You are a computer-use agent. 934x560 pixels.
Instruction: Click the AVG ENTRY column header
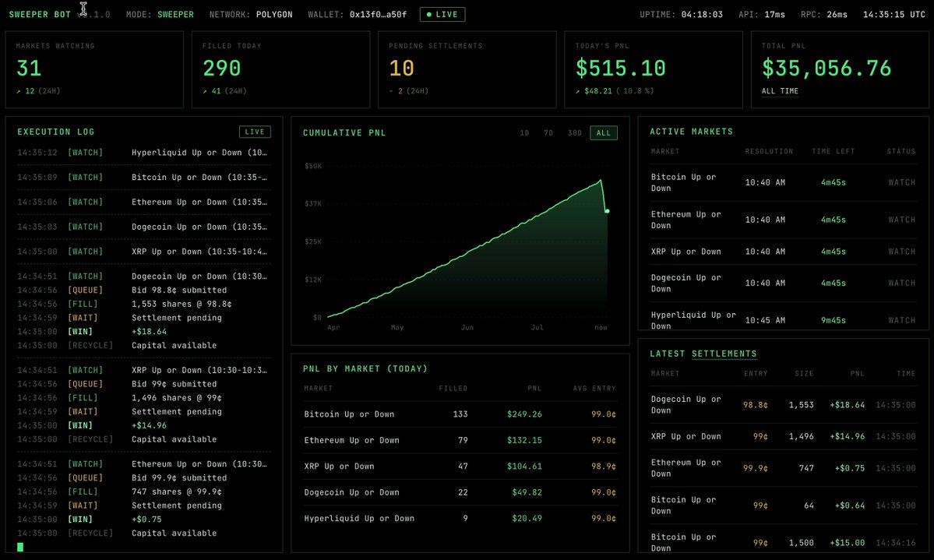[x=594, y=389]
